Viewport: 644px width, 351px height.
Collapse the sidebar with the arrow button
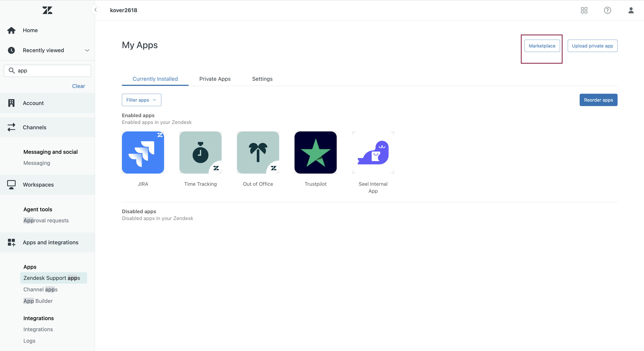tap(95, 10)
